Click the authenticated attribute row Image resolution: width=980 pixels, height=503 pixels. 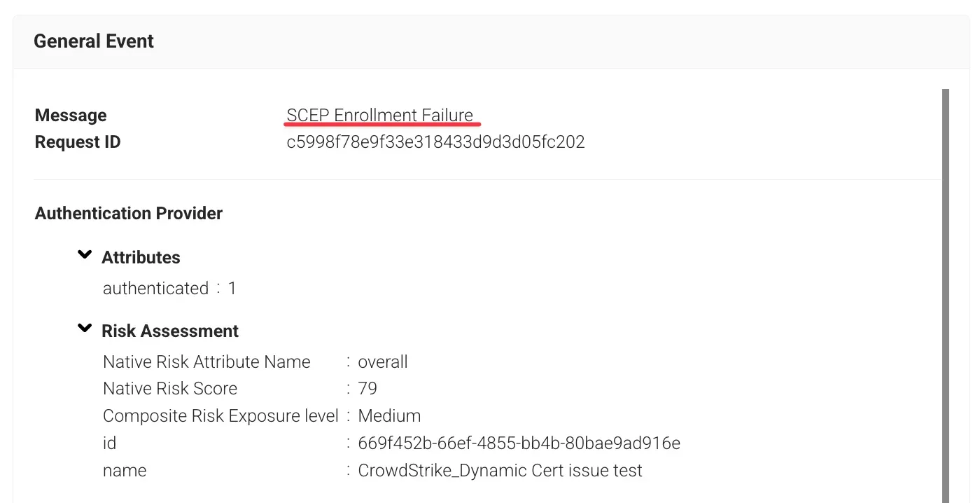click(x=169, y=289)
